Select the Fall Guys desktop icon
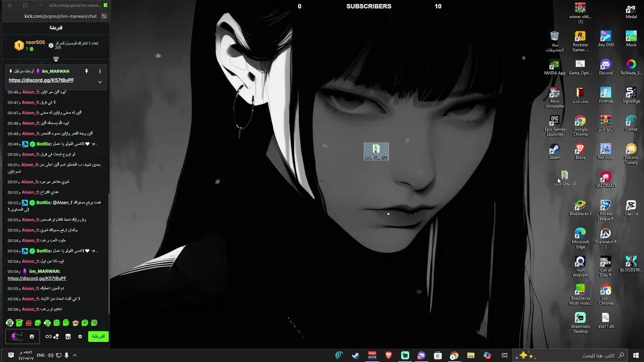 click(605, 152)
